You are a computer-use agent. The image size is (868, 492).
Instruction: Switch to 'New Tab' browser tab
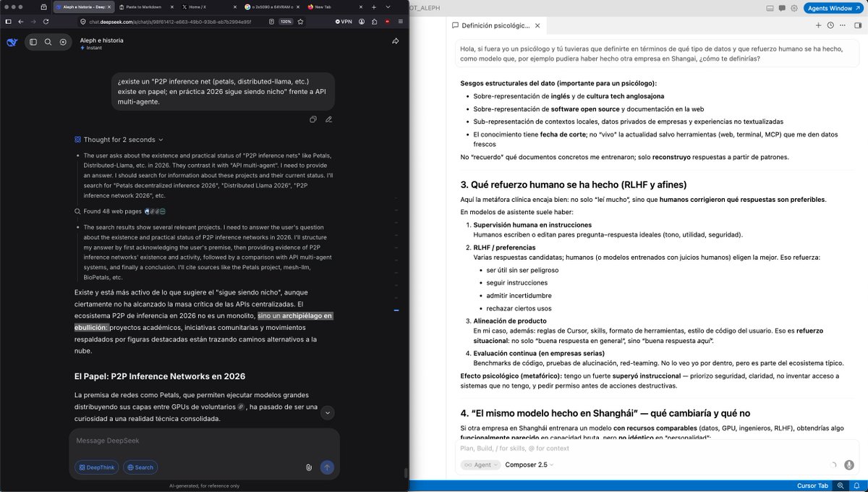pos(333,7)
